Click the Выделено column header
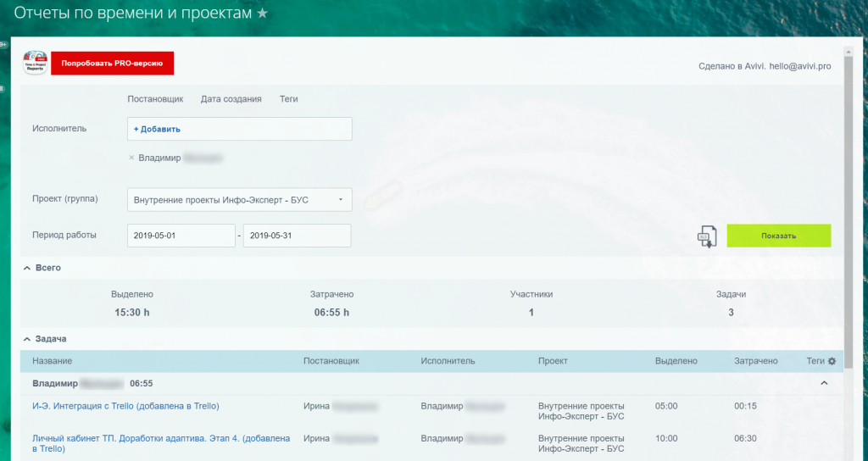868x461 pixels. tap(676, 361)
